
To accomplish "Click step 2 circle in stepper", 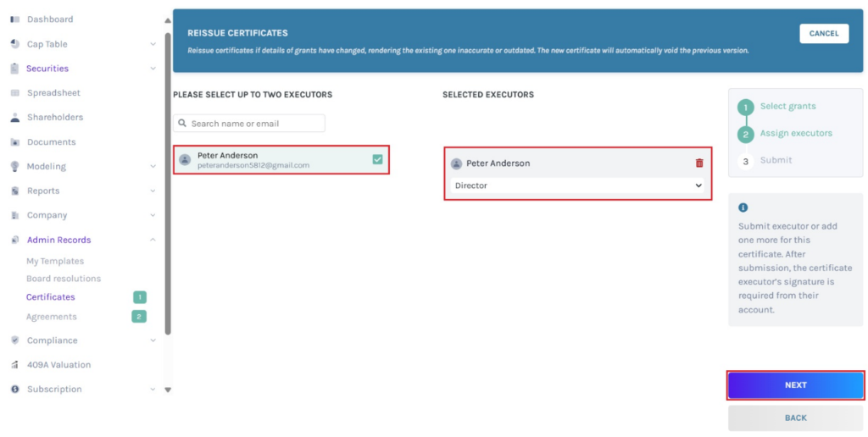I will coord(746,135).
